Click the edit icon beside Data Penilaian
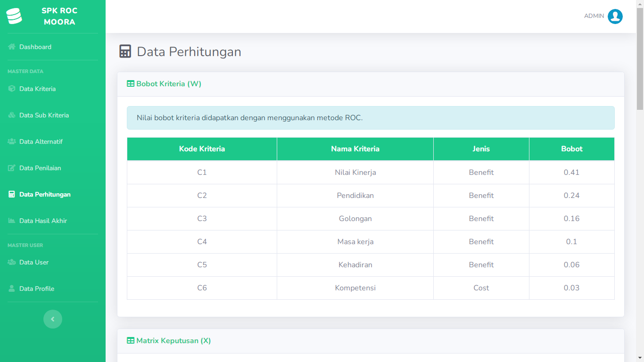Image resolution: width=644 pixels, height=362 pixels. [12, 168]
